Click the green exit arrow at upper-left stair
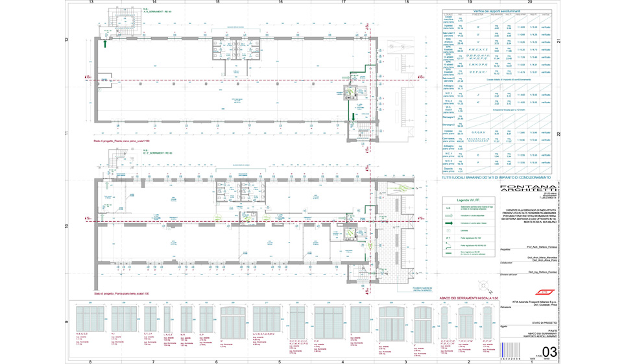This screenshot has height=364, width=626. pos(105,45)
